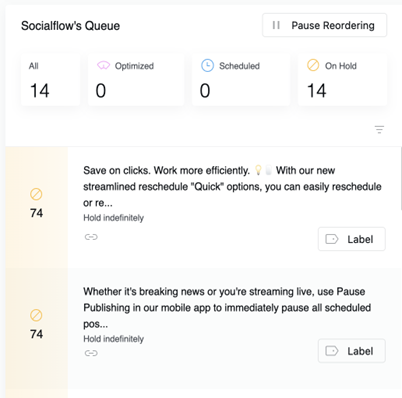Screen dimensions: 402x398
Task: Click the link icon on first post
Action: (x=91, y=237)
